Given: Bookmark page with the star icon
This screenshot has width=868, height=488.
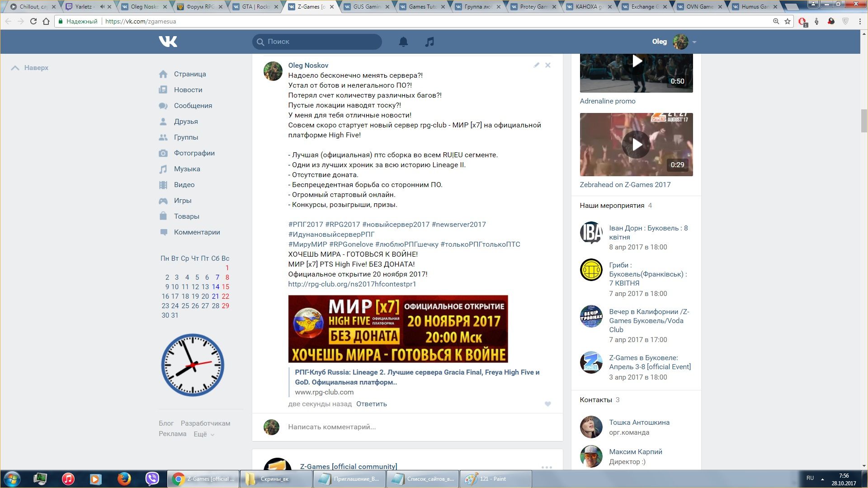Looking at the screenshot, I should click(788, 21).
